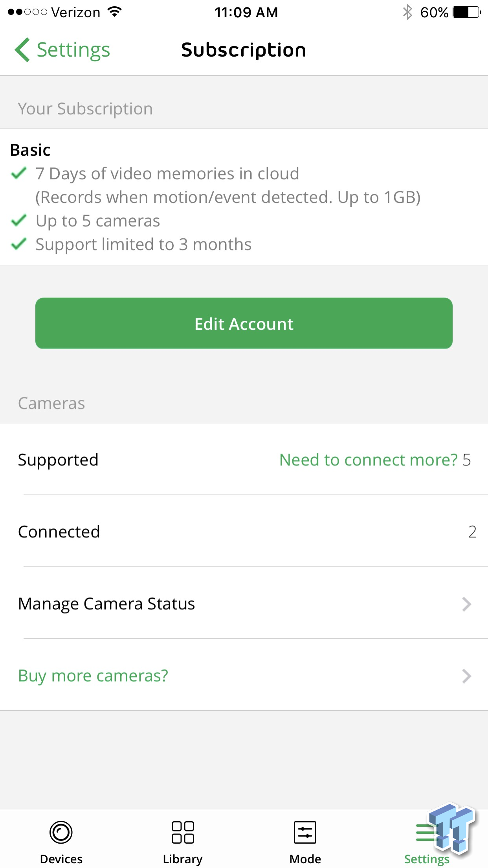This screenshot has height=868, width=488.
Task: Go back via the Settings text link
Action: (x=73, y=50)
